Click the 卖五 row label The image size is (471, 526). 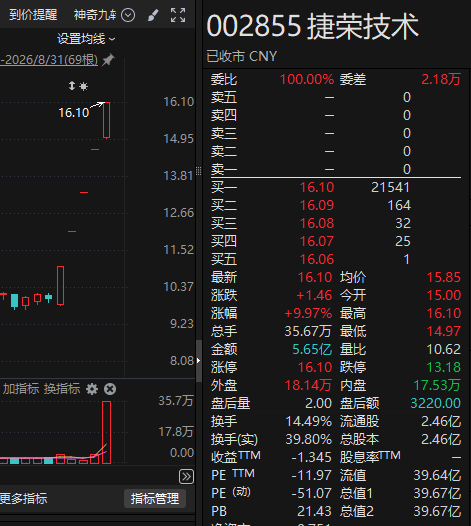(x=224, y=98)
